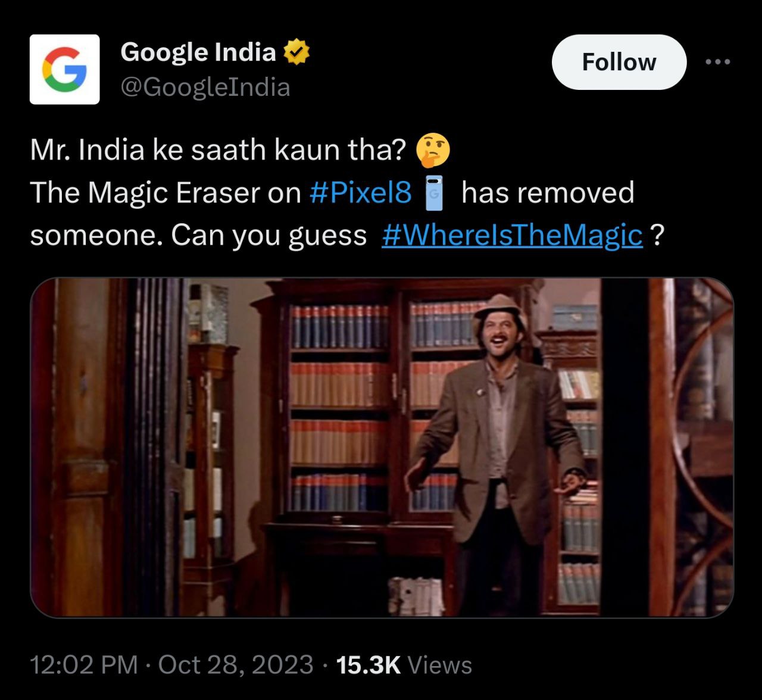
Task: Click the 12:02 PM time text
Action: pyautogui.click(x=83, y=665)
